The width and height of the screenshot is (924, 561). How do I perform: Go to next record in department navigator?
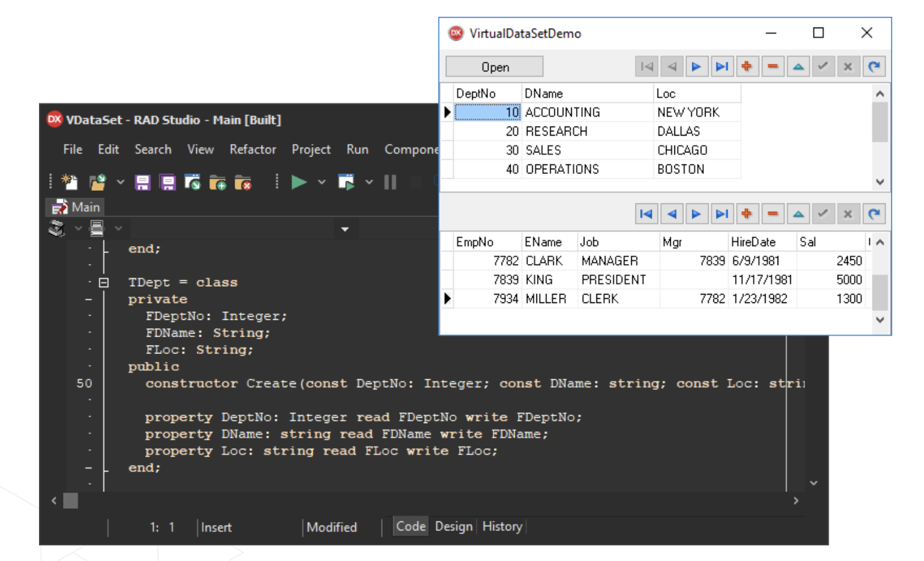(x=697, y=67)
